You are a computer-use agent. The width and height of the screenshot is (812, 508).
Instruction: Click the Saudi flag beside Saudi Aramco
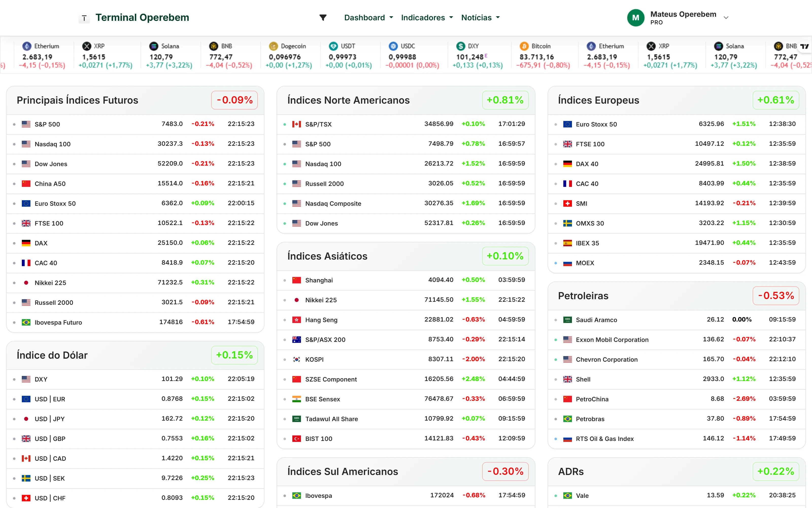point(567,320)
